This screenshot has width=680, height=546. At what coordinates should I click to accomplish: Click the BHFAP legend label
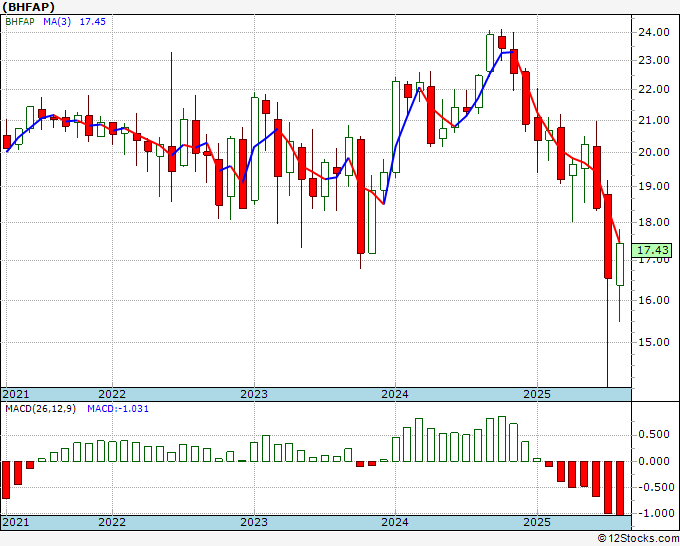pos(20,21)
